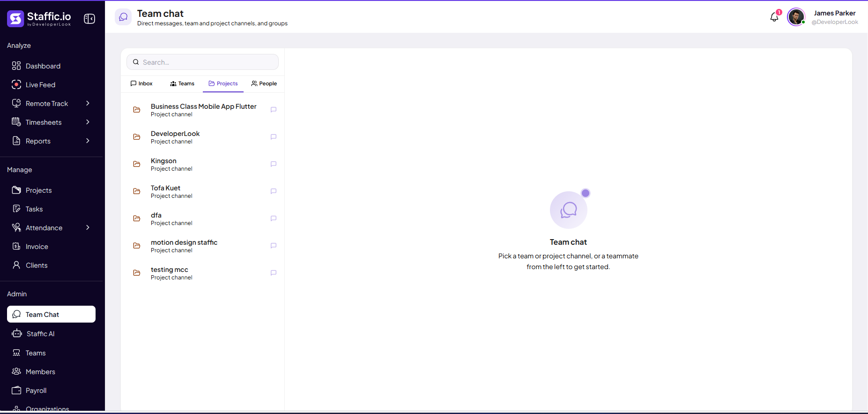Collapse the sidebar panel toggle

(x=89, y=19)
